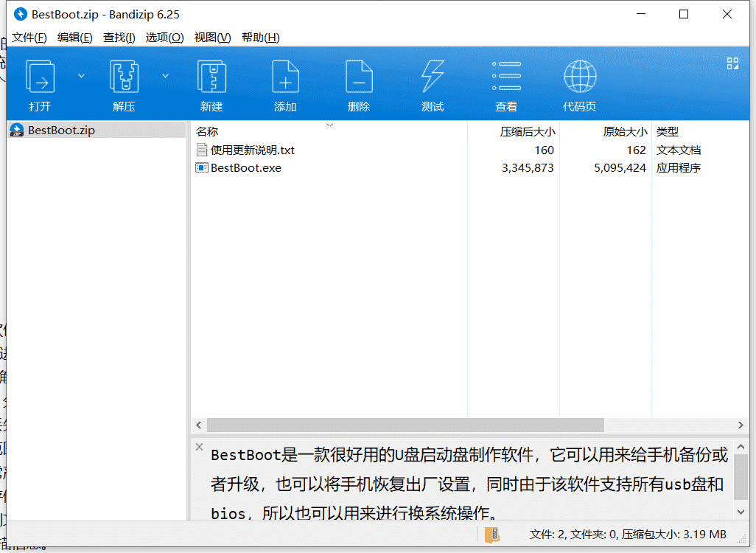
Task: Click the toolbar layout grid icon
Action: pyautogui.click(x=733, y=63)
